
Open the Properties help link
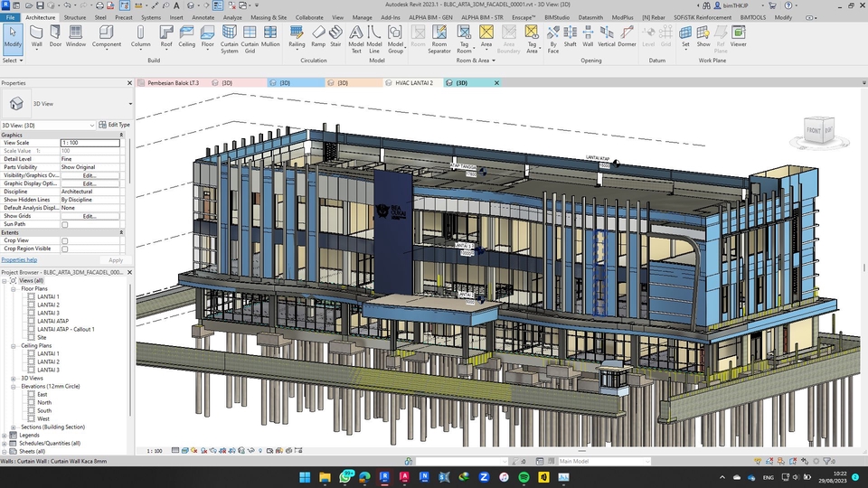[x=19, y=260]
